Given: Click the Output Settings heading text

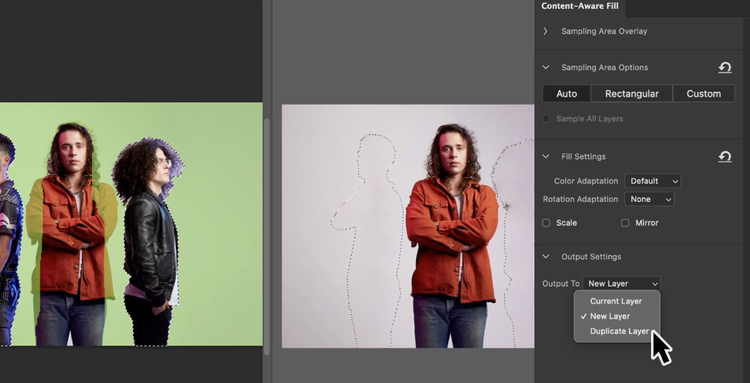Looking at the screenshot, I should 591,257.
